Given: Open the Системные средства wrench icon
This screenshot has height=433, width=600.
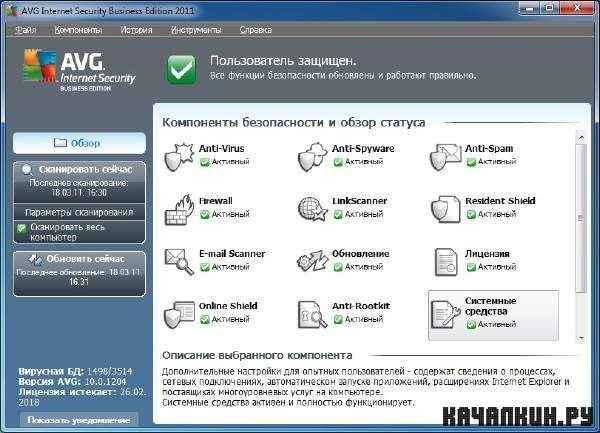Looking at the screenshot, I should [446, 314].
